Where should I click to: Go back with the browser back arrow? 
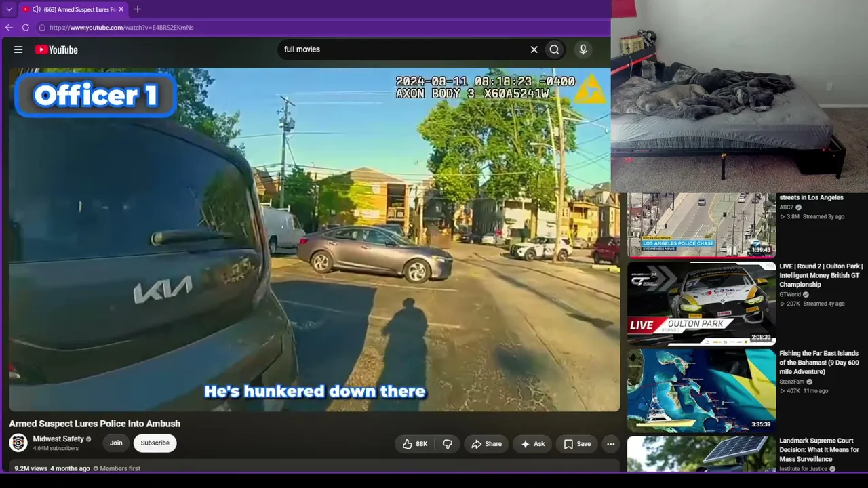pos(9,28)
